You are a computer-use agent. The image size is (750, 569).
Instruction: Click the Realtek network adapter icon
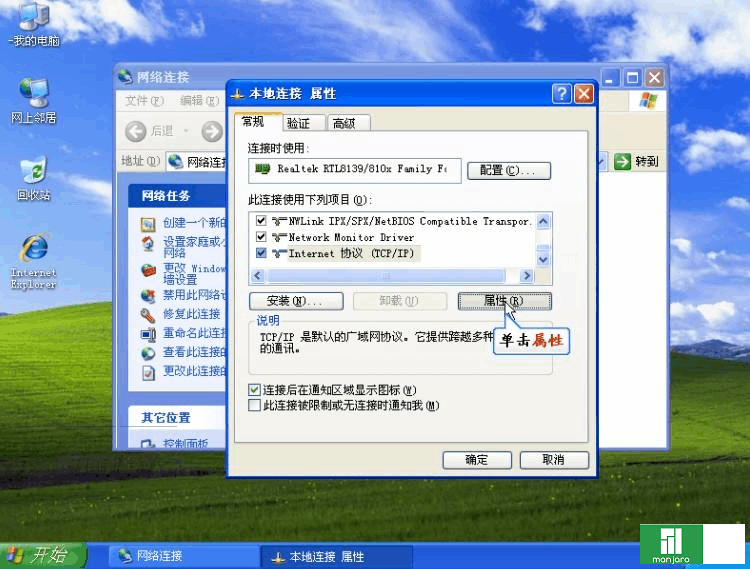(x=263, y=169)
